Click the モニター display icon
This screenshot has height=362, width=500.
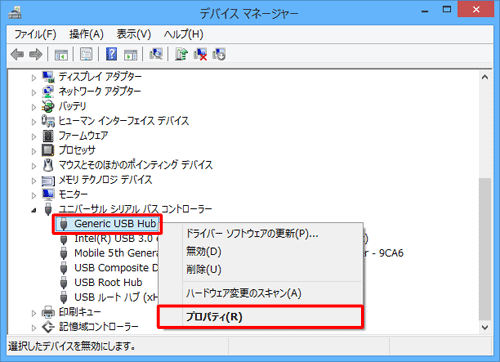click(48, 194)
